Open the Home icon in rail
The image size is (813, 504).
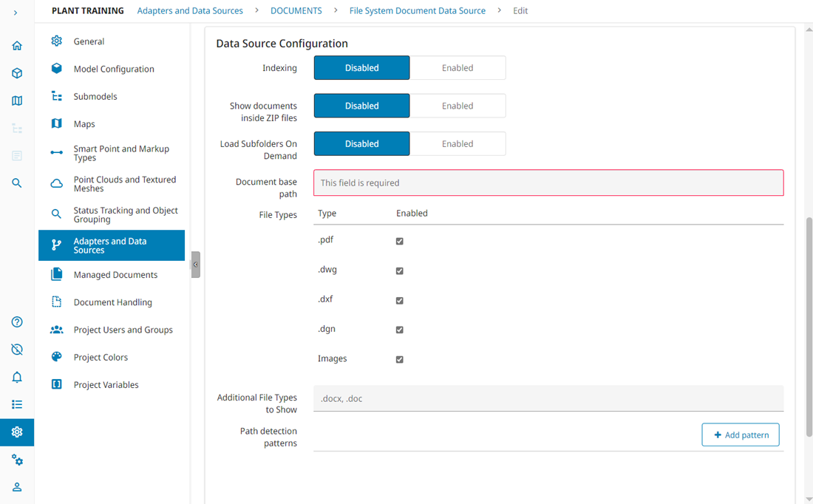16,46
